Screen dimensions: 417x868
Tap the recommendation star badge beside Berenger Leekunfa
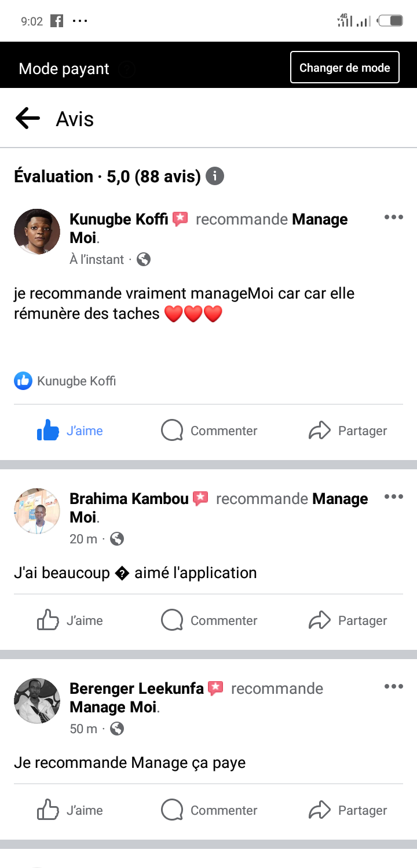[215, 688]
